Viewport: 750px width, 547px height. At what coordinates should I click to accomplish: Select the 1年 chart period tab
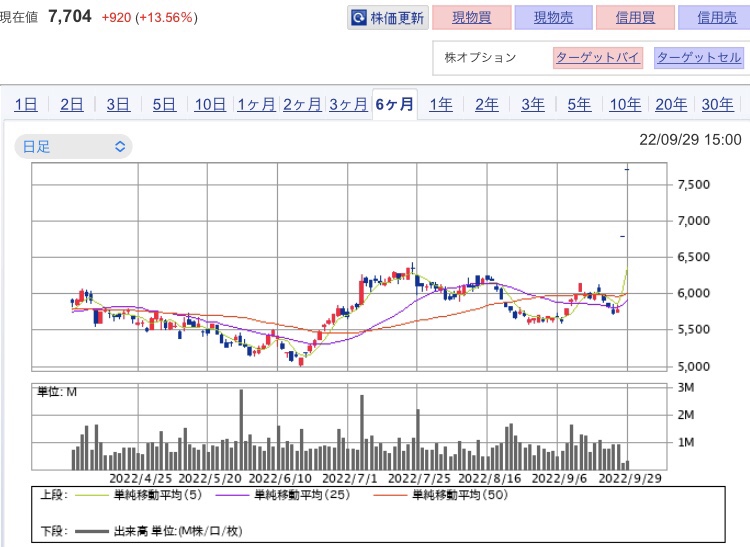click(441, 104)
